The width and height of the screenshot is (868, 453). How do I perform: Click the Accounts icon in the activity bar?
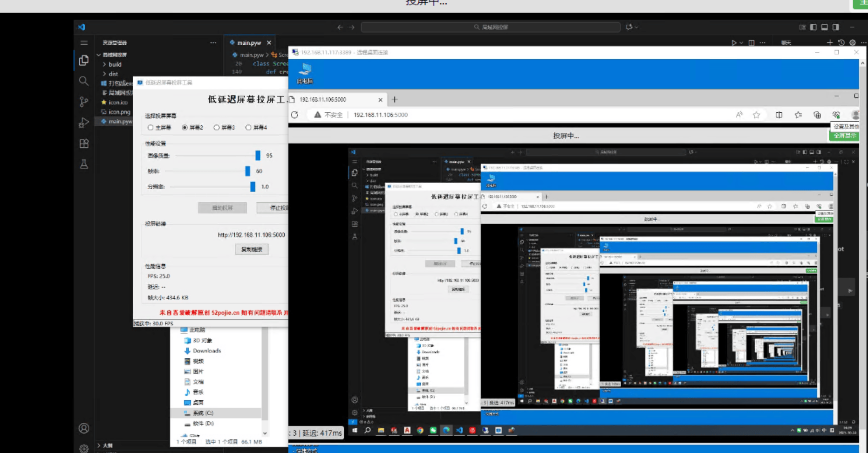coord(84,428)
